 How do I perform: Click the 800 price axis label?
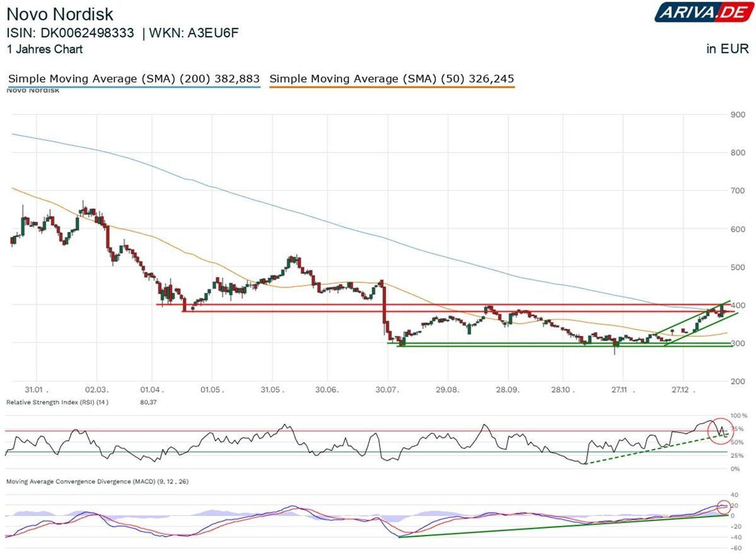[x=738, y=152]
